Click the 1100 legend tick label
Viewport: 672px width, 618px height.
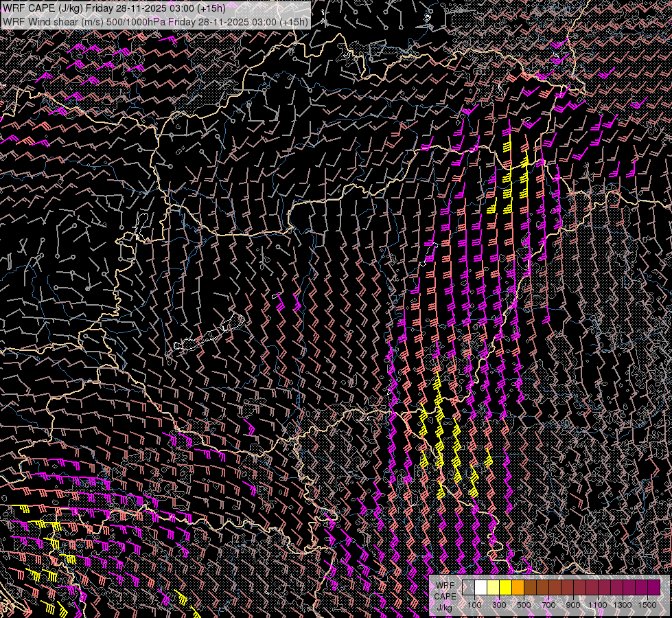click(597, 605)
